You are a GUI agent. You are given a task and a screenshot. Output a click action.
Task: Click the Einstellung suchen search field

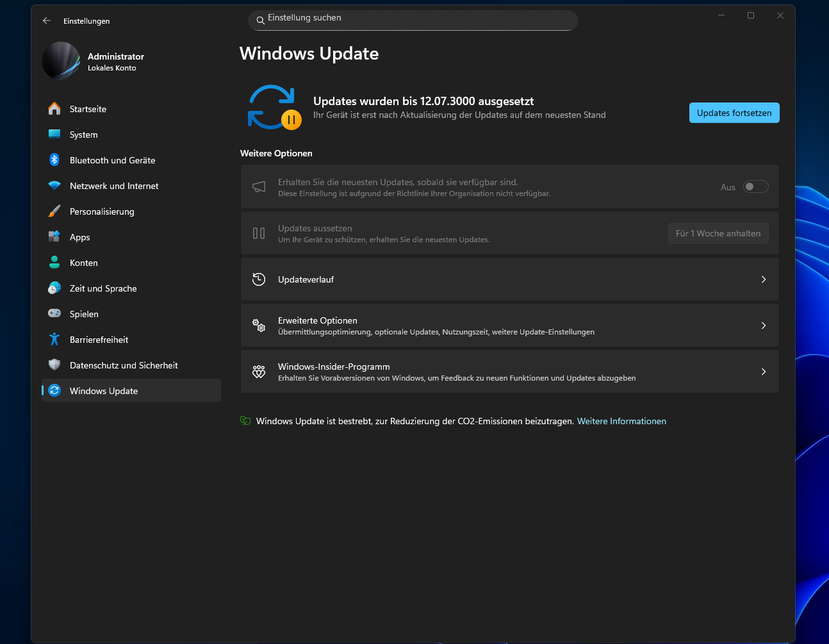pyautogui.click(x=413, y=21)
